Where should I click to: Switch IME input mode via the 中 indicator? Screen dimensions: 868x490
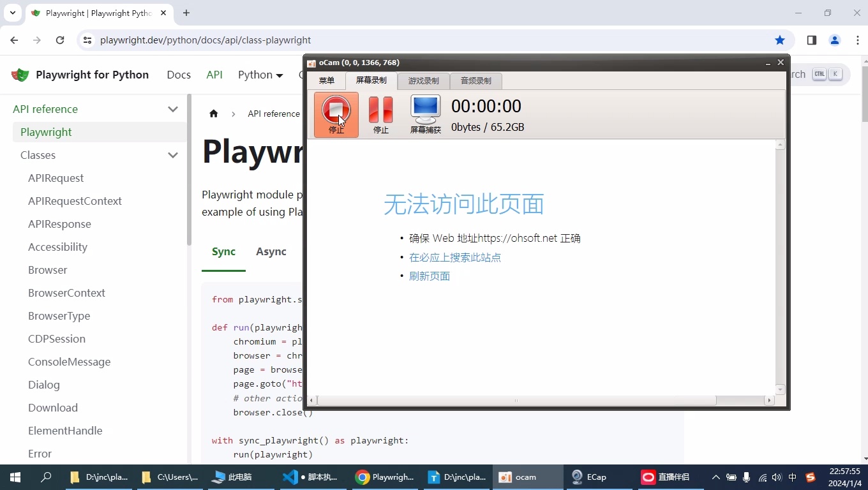(792, 477)
